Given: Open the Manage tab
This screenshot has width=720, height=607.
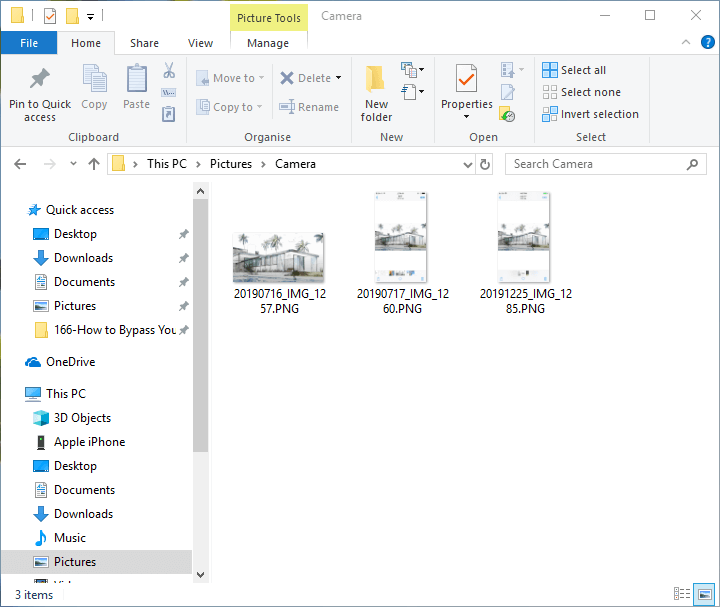Looking at the screenshot, I should pos(268,43).
